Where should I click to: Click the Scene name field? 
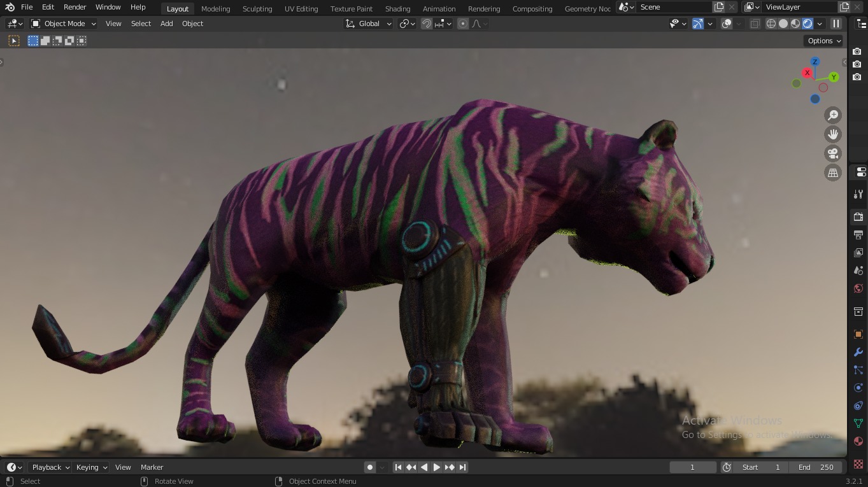(674, 7)
